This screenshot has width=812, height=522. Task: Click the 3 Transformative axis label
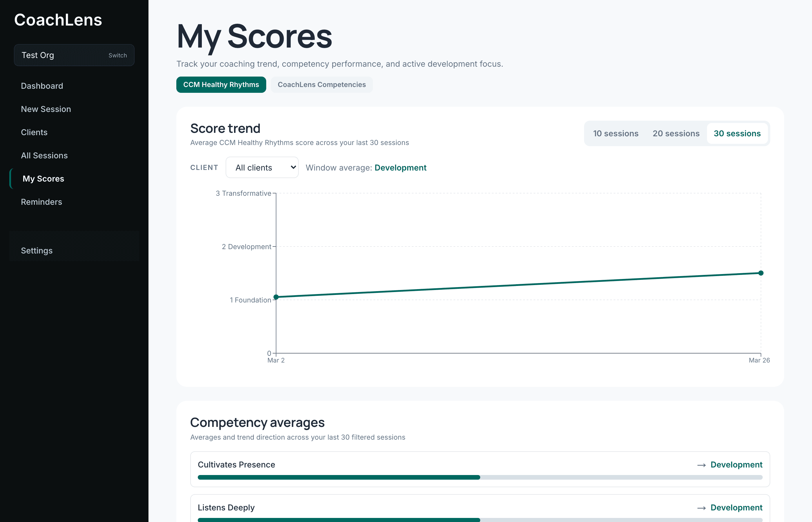click(243, 193)
